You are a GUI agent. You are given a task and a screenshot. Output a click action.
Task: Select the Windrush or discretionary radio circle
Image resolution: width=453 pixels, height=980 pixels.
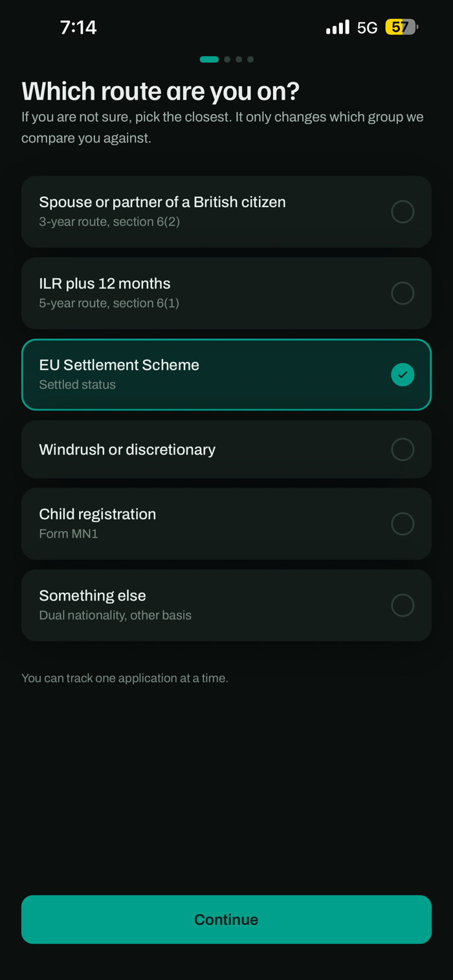403,449
